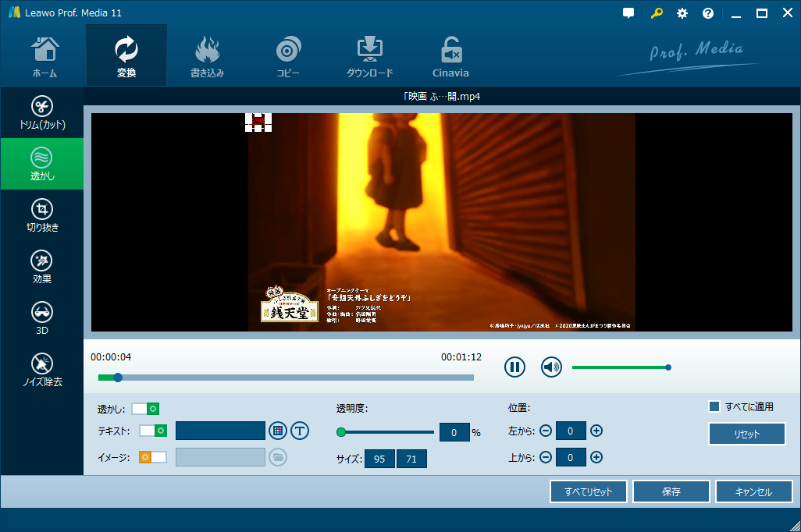Pause the video playback
The height and width of the screenshot is (532, 801).
(x=514, y=367)
